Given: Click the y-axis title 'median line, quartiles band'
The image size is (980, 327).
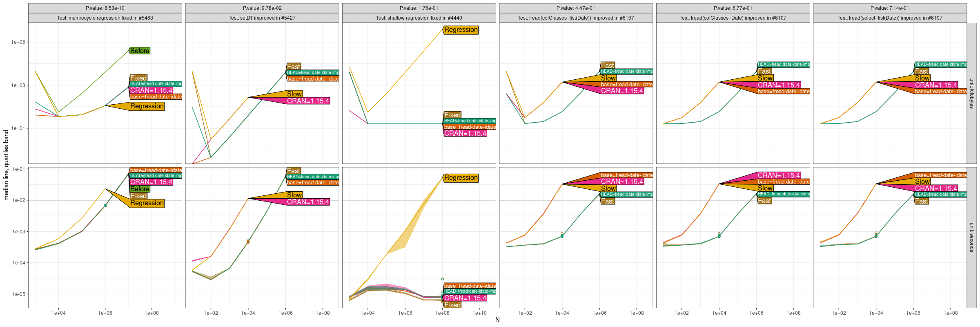Looking at the screenshot, I should tap(6, 165).
